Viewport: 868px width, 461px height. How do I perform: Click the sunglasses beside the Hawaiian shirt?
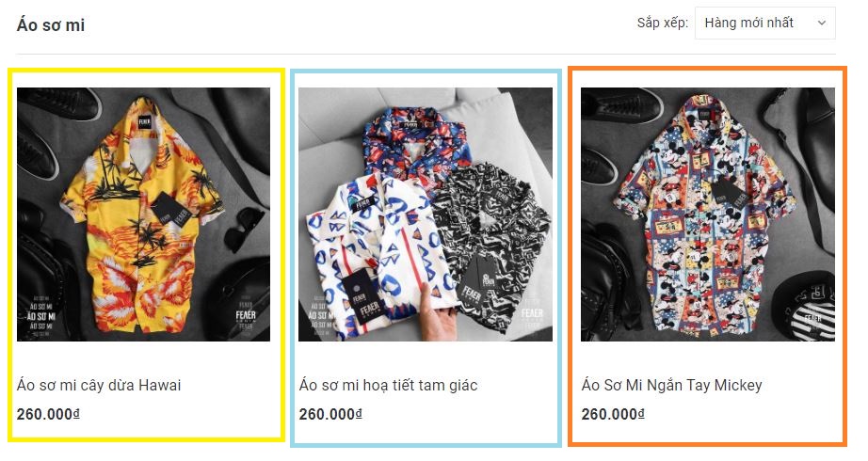244,228
